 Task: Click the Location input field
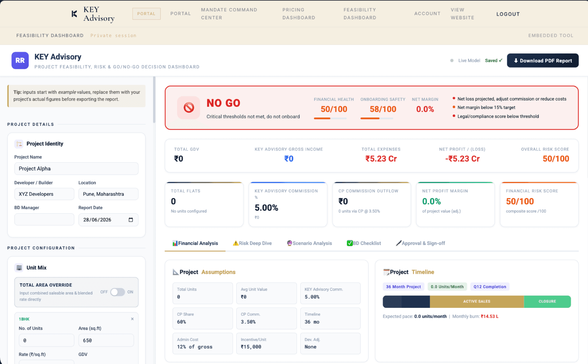click(x=108, y=194)
